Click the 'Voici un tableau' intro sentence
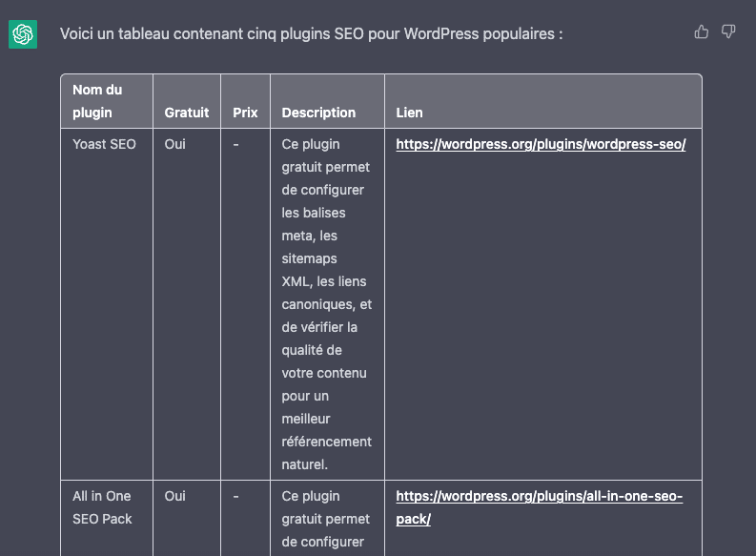This screenshot has height=556, width=756. pyautogui.click(x=311, y=34)
